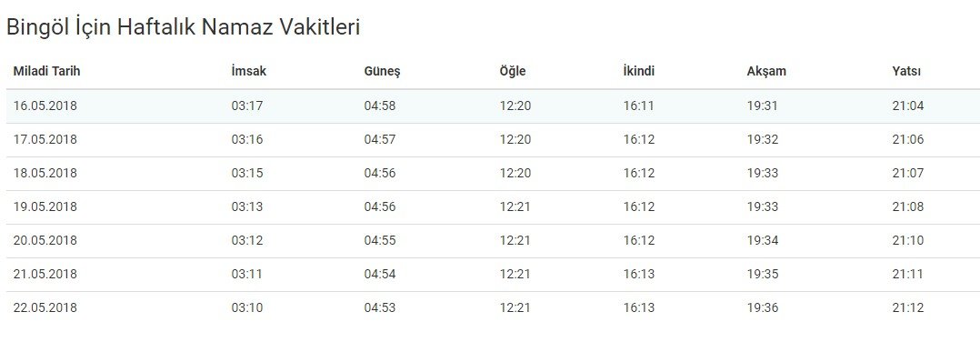Select the Güneş column header
The height and width of the screenshot is (342, 980).
pos(382,72)
